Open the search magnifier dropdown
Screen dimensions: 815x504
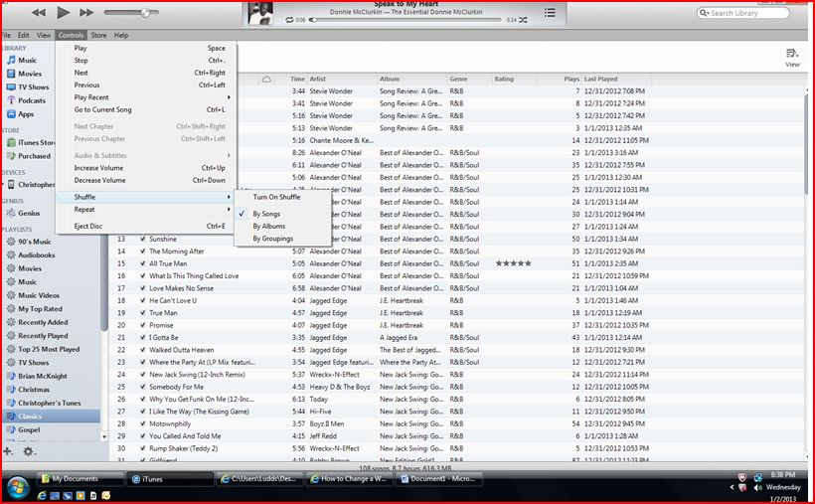point(705,13)
